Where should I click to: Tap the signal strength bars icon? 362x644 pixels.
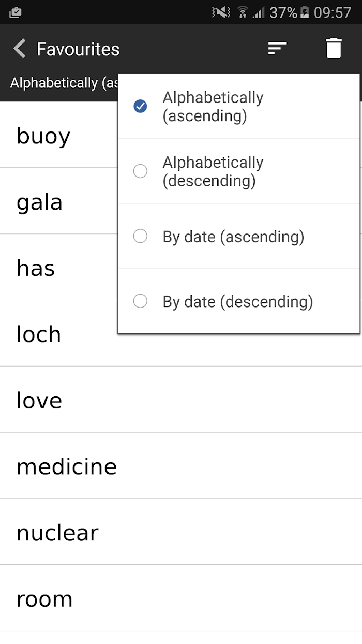point(258,12)
